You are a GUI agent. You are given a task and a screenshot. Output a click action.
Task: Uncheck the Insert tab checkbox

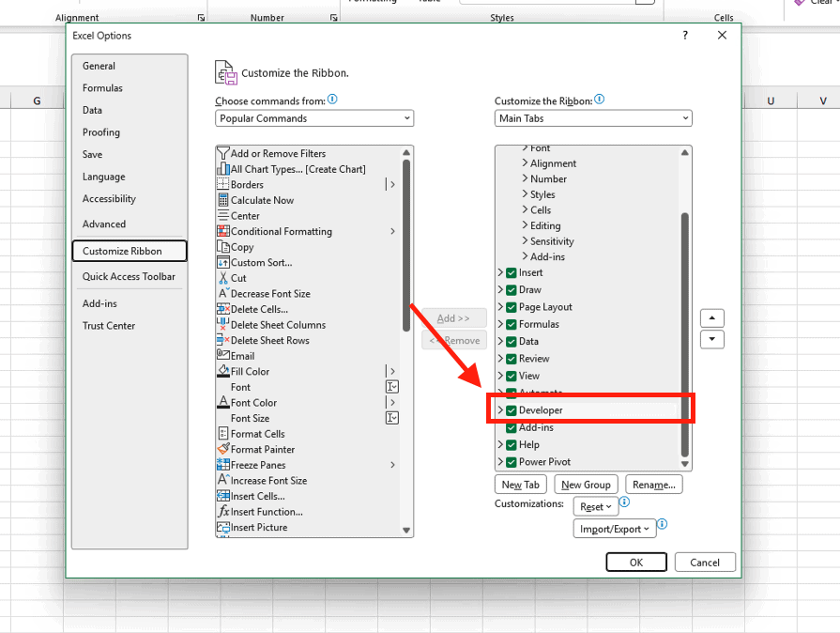[512, 272]
